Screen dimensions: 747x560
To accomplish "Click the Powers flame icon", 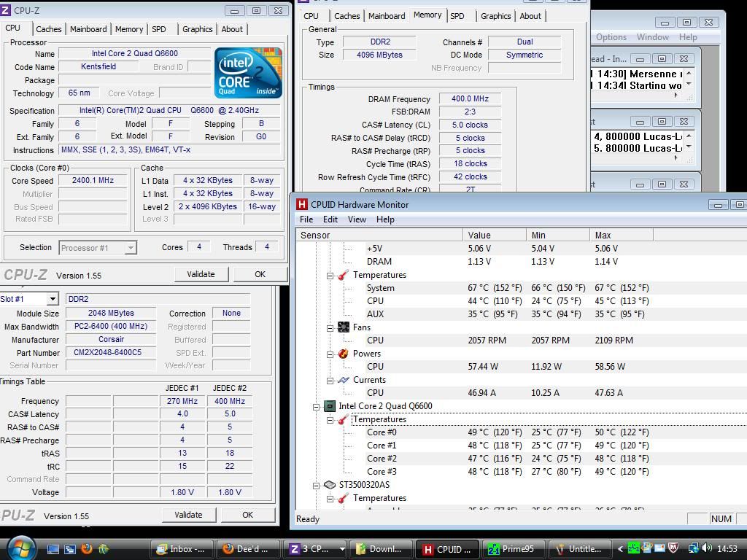I will pyautogui.click(x=344, y=354).
